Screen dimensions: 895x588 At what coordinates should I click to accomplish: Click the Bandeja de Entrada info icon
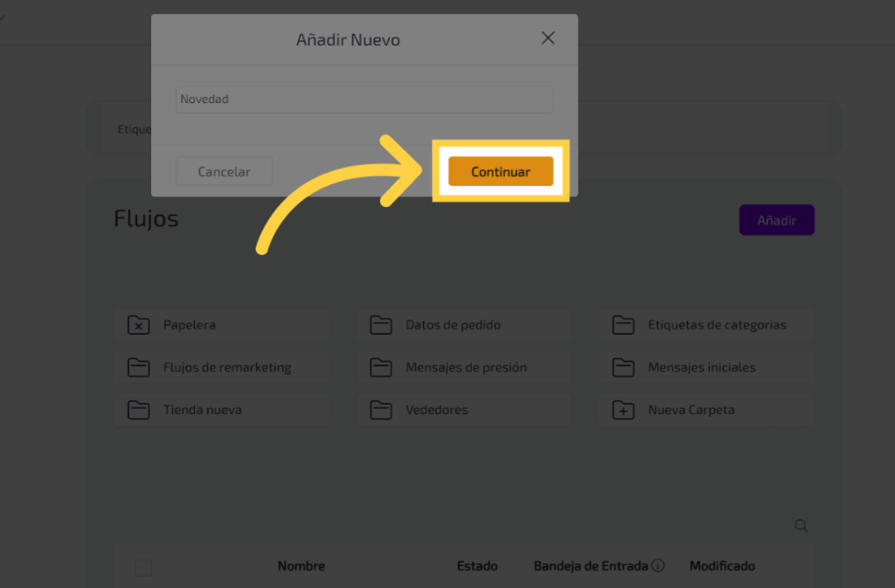(x=658, y=566)
